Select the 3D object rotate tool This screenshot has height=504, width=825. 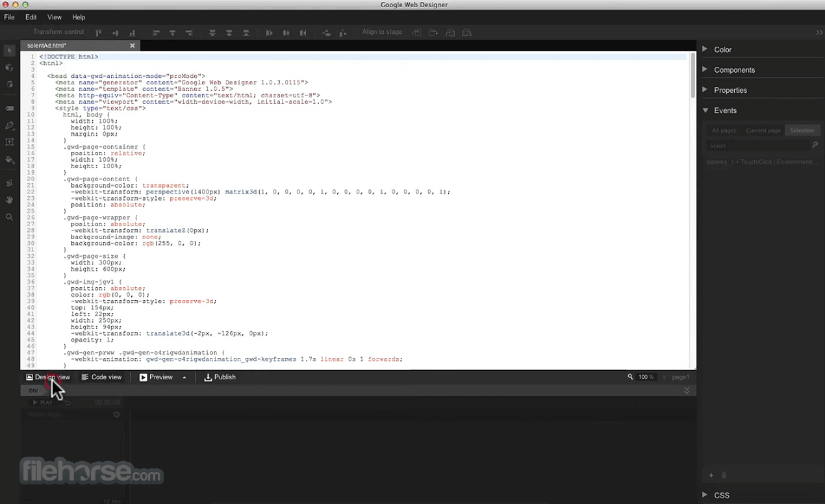coord(9,68)
